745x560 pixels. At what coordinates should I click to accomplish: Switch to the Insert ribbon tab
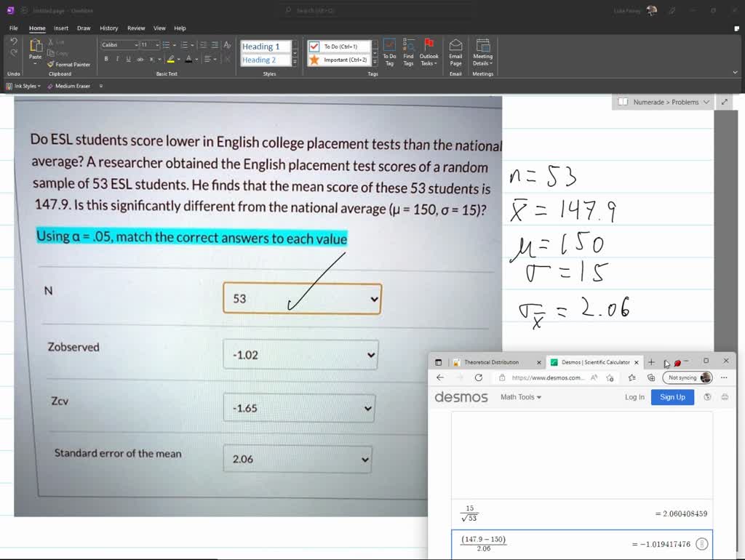(61, 28)
